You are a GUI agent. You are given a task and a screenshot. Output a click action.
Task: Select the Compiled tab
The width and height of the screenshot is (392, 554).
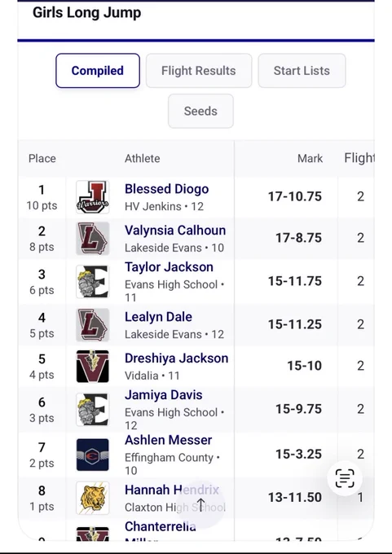coord(98,71)
